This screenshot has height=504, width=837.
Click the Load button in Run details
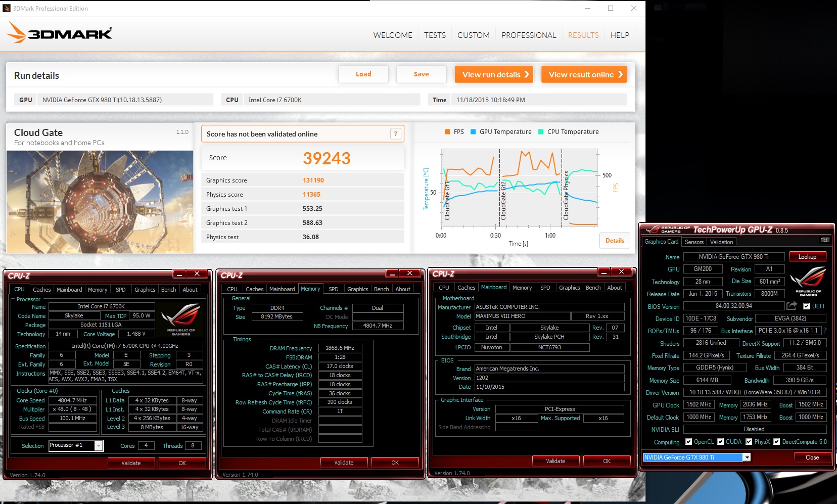[363, 74]
